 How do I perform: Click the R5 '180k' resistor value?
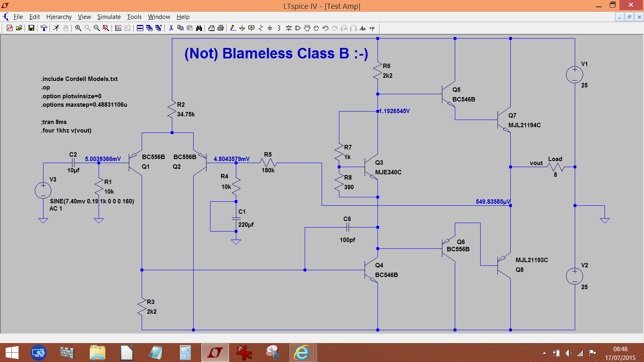point(268,170)
